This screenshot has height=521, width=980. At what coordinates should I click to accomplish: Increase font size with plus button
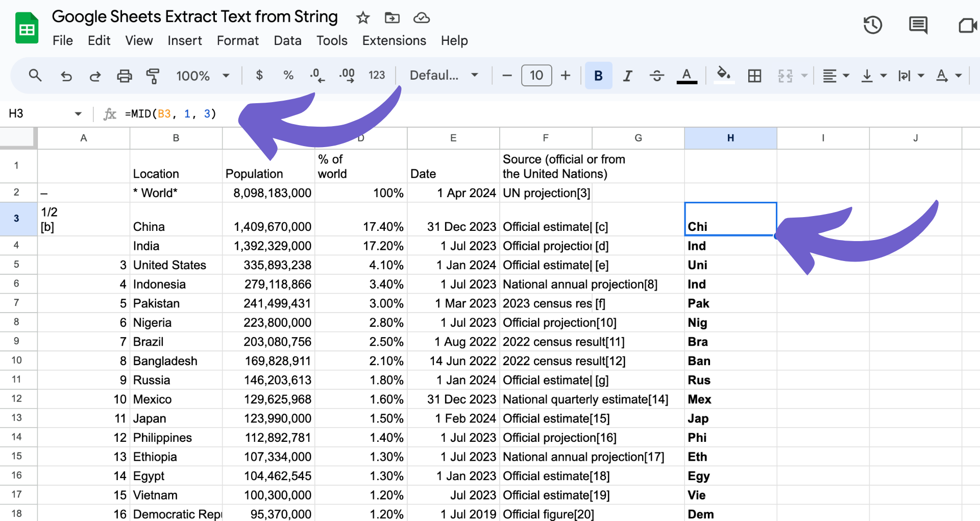[x=565, y=76]
